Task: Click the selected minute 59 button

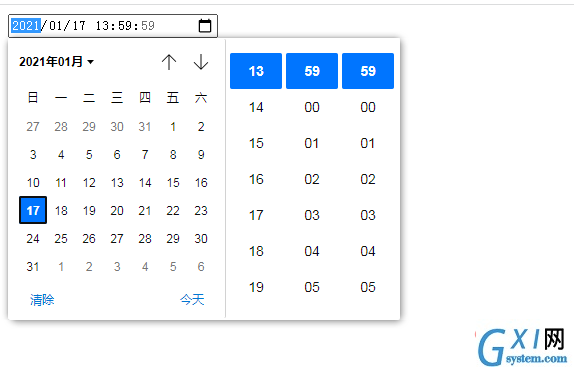Action: point(312,71)
